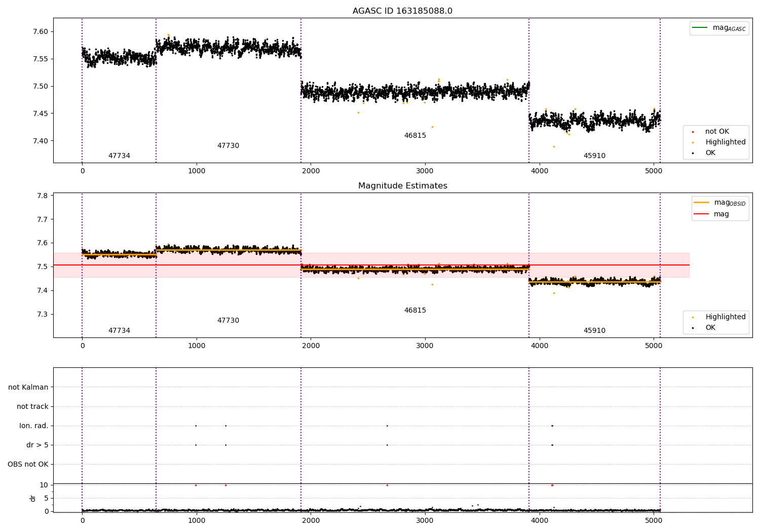The width and height of the screenshot is (760, 532).
Task: Click the 7.4 tick in Magnitude Estimates plot
Action: 43,291
